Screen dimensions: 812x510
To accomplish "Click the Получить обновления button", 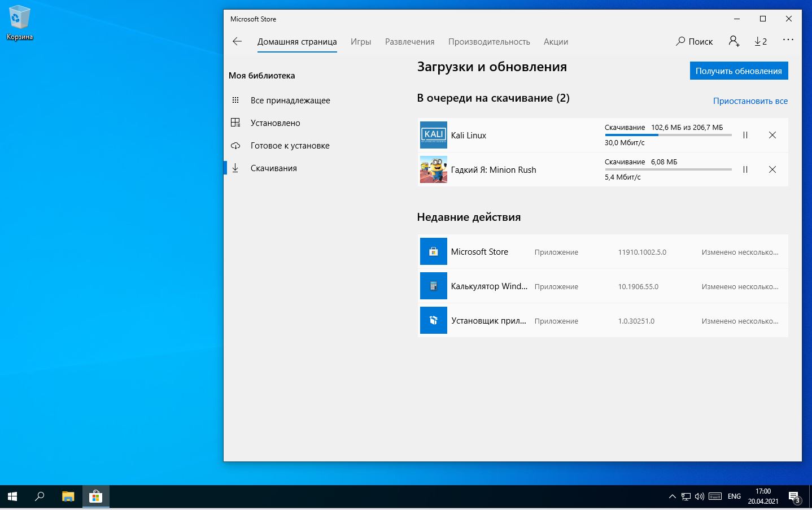I will tap(739, 71).
